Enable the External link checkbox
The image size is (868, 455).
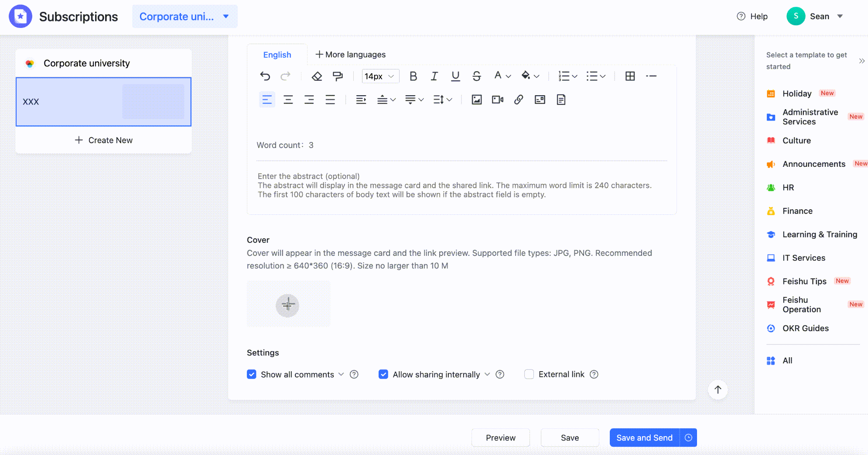point(529,374)
